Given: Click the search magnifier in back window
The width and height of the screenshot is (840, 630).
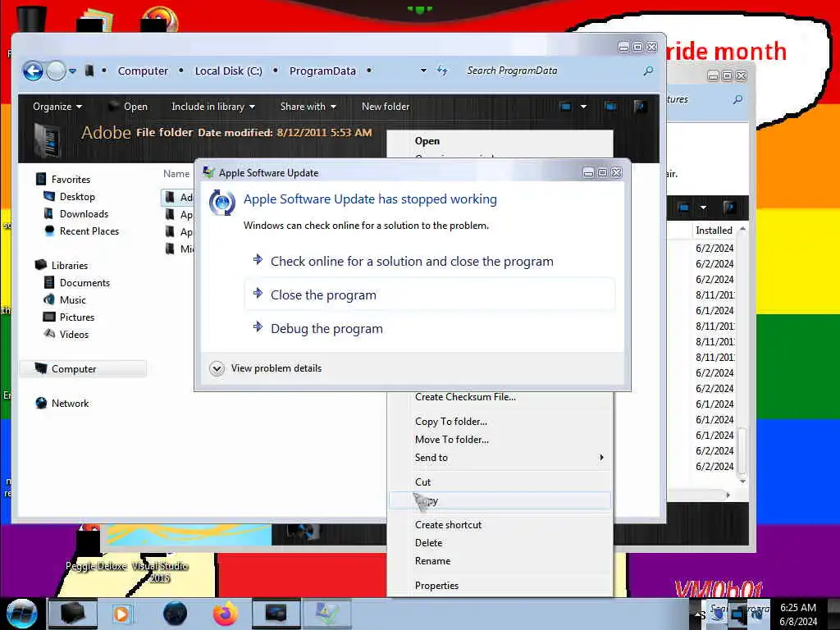Looking at the screenshot, I should (737, 99).
